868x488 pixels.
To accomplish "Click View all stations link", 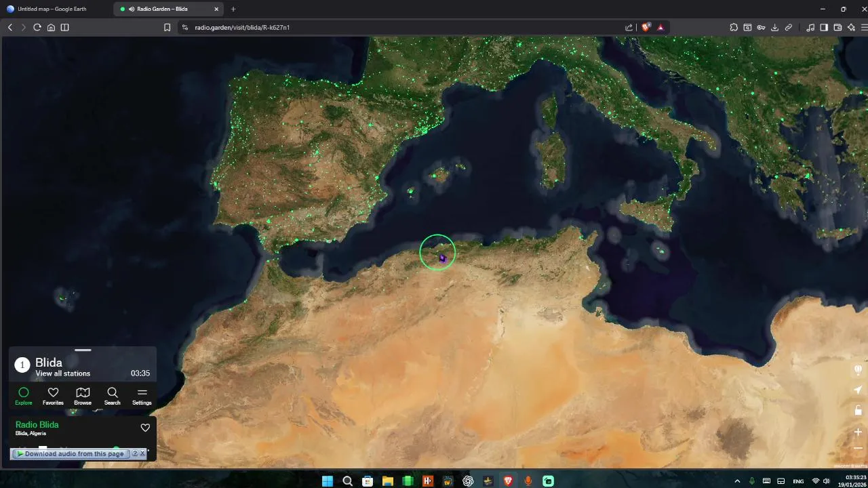I will point(62,373).
